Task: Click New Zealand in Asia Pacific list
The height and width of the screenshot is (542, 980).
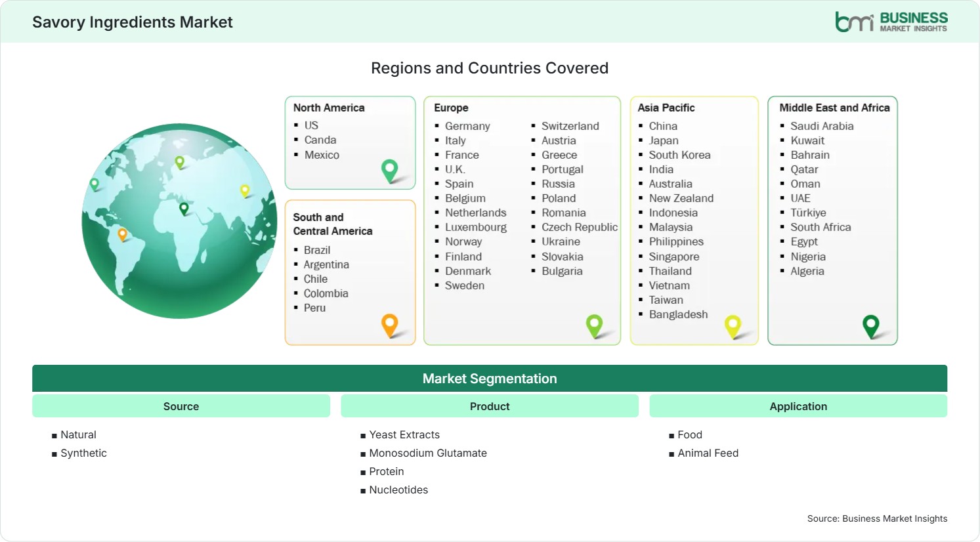Action: pyautogui.click(x=681, y=198)
